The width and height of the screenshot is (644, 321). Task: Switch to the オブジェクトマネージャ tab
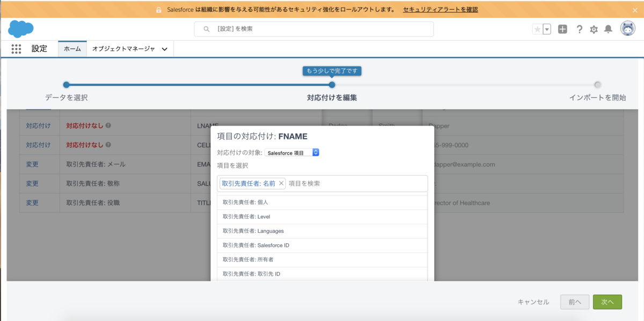(x=123, y=49)
